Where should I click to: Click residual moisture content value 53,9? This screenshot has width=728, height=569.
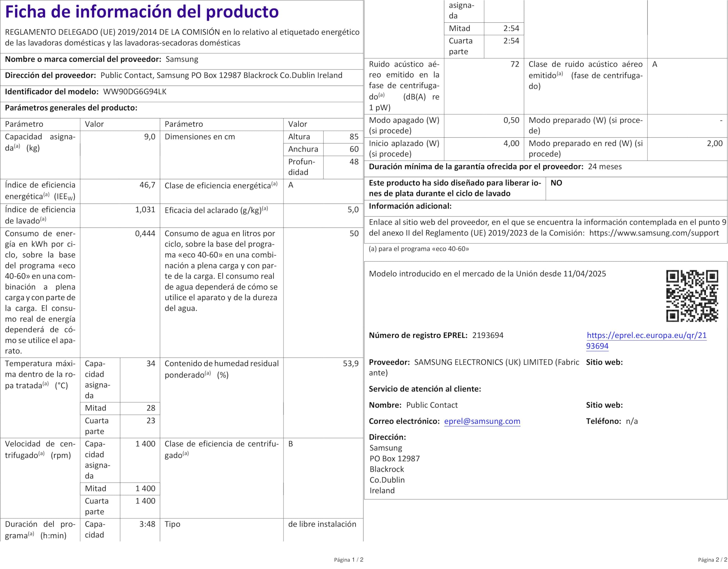tap(351, 364)
